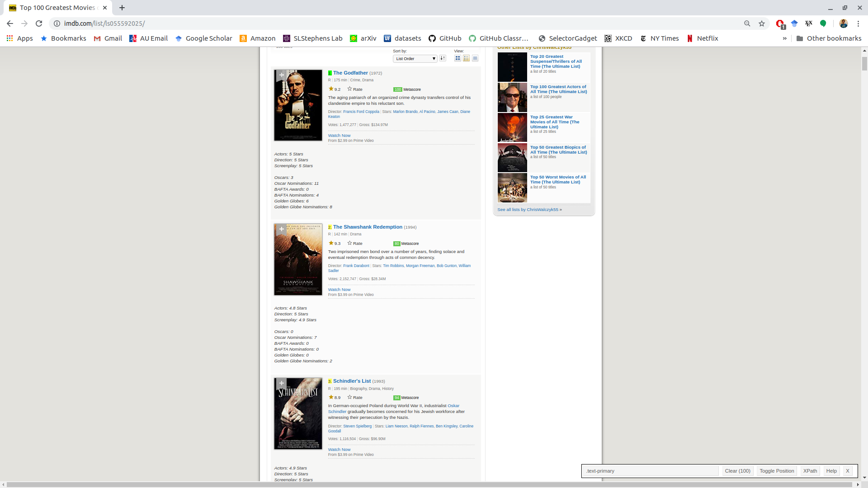868x488 pixels.
Task: Open the Netflix bookmark
Action: pos(703,38)
